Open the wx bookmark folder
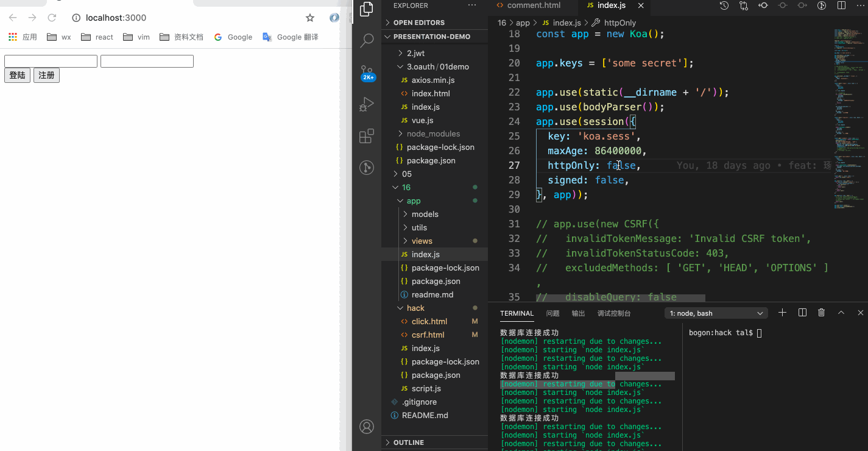Viewport: 868px width, 451px height. [x=59, y=37]
